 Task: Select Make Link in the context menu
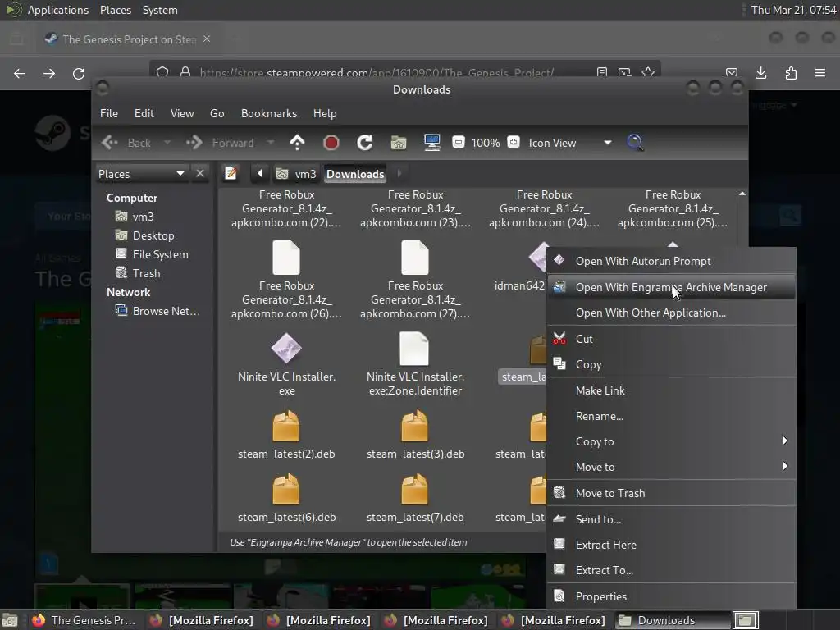click(671, 390)
